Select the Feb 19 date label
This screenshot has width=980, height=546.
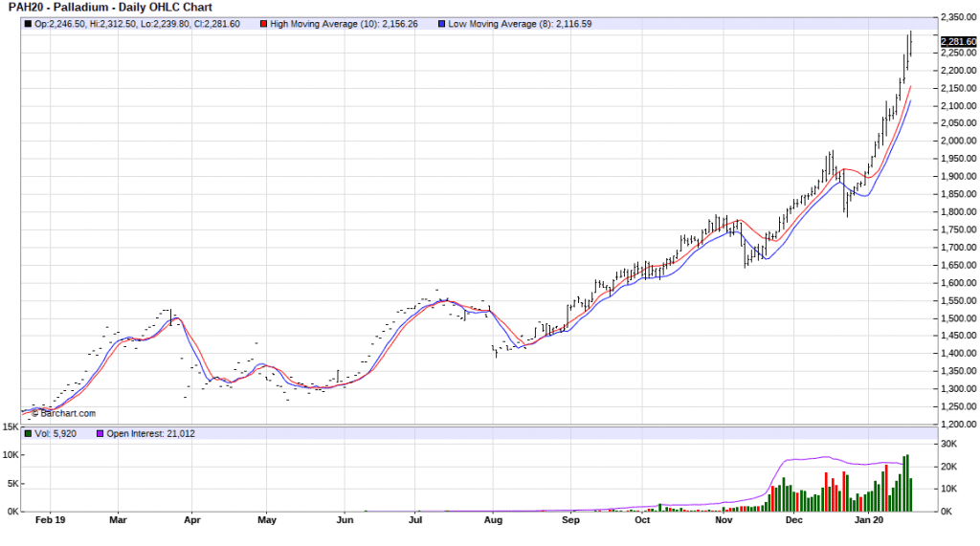[49, 522]
